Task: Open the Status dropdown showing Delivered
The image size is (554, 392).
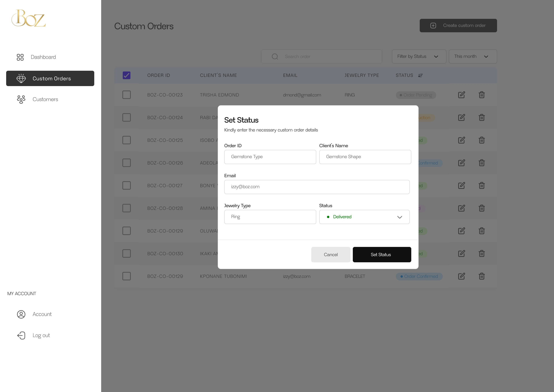Action: coord(364,217)
